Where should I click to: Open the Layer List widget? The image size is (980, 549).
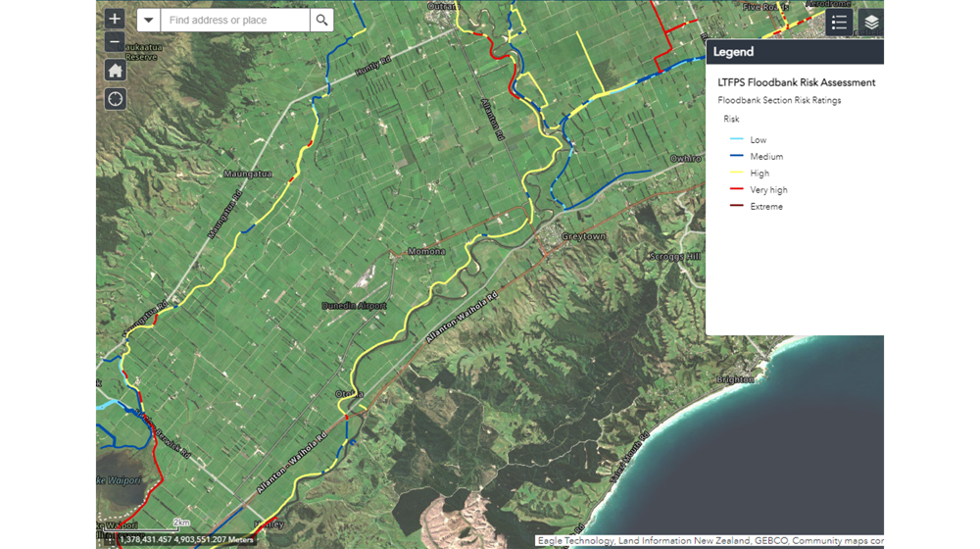pos(870,23)
